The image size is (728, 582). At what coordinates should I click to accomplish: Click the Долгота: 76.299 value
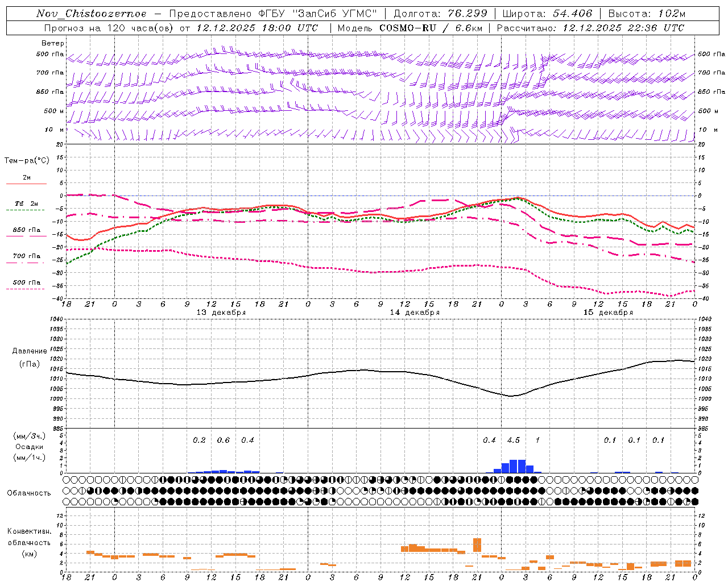click(440, 14)
